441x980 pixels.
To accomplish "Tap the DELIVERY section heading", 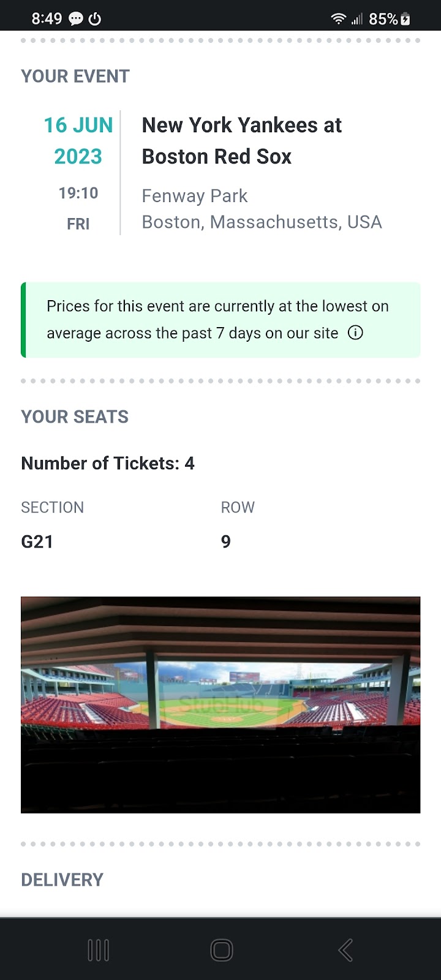I will (x=62, y=880).
